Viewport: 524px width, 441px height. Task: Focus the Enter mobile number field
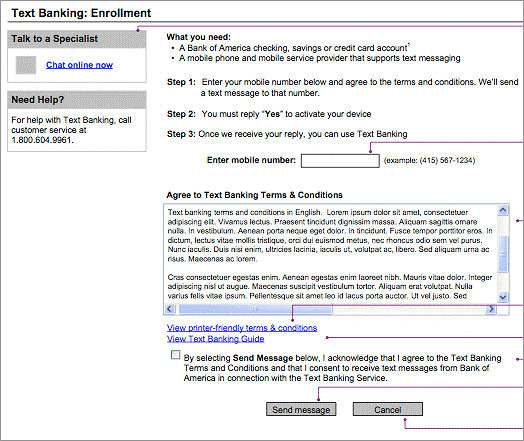[340, 161]
